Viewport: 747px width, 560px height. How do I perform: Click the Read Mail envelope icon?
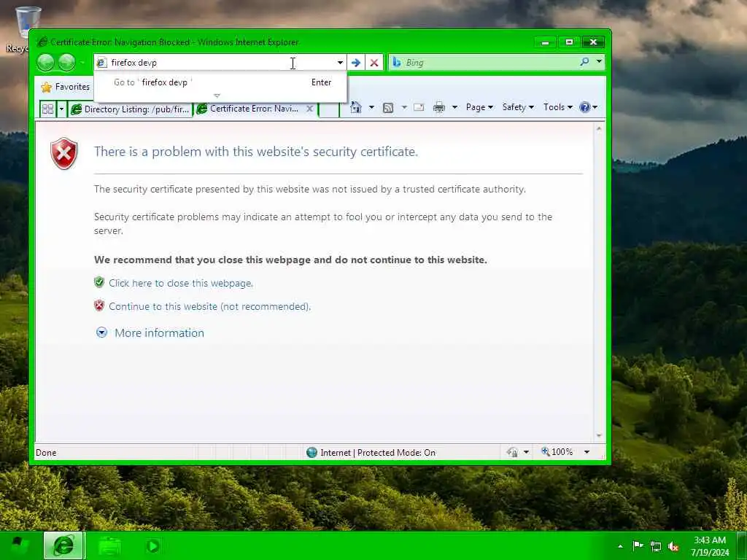tap(419, 107)
